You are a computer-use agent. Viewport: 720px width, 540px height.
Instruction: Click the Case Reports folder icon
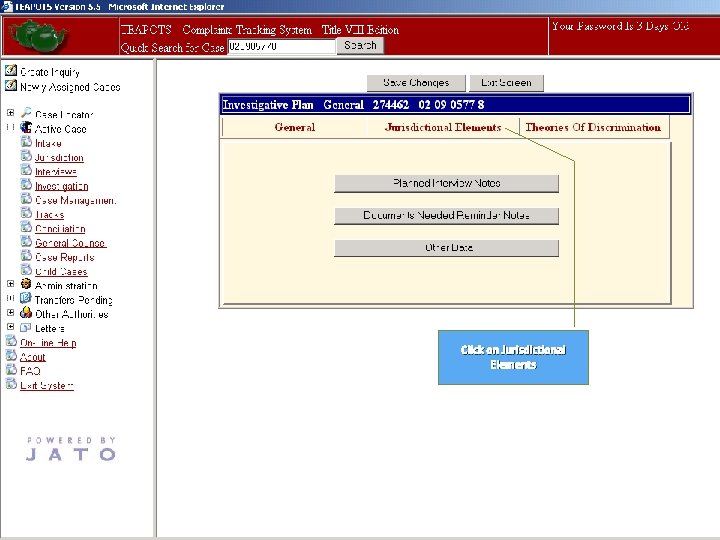[26, 256]
